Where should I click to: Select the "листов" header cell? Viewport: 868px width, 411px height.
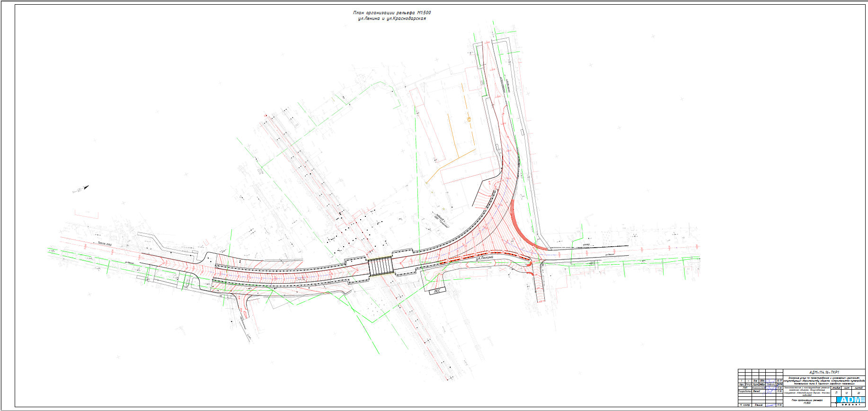[x=859, y=388]
